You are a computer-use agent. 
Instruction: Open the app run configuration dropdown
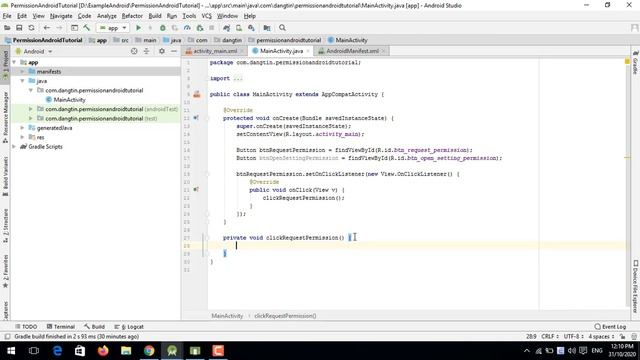click(x=113, y=28)
